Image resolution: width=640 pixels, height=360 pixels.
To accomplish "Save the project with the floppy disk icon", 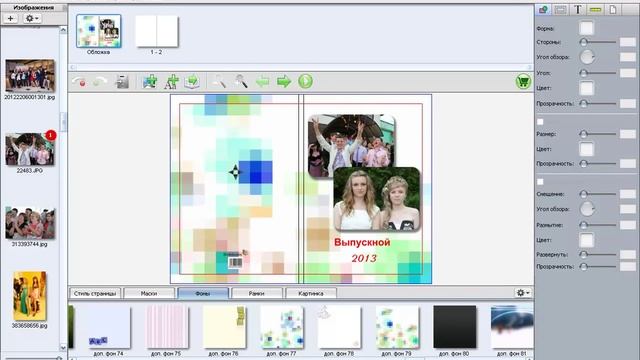I will [x=122, y=82].
